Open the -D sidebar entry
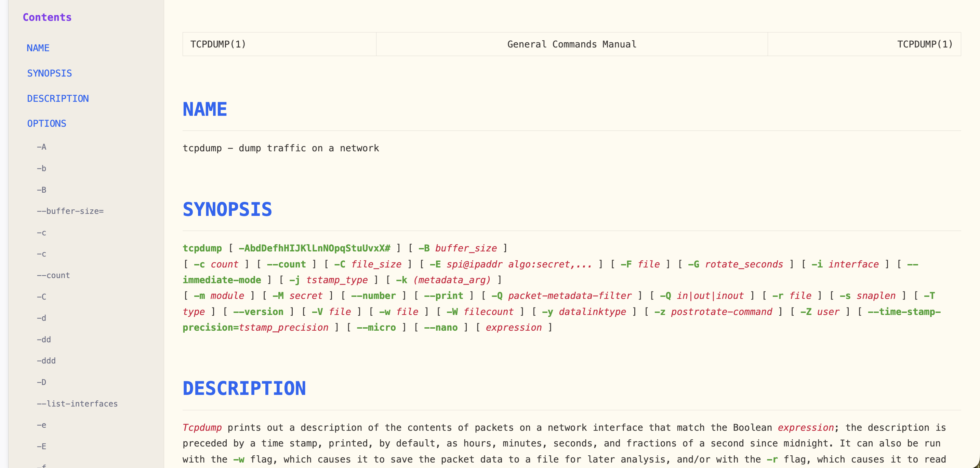Screen dimensions: 980x468 click(x=41, y=382)
